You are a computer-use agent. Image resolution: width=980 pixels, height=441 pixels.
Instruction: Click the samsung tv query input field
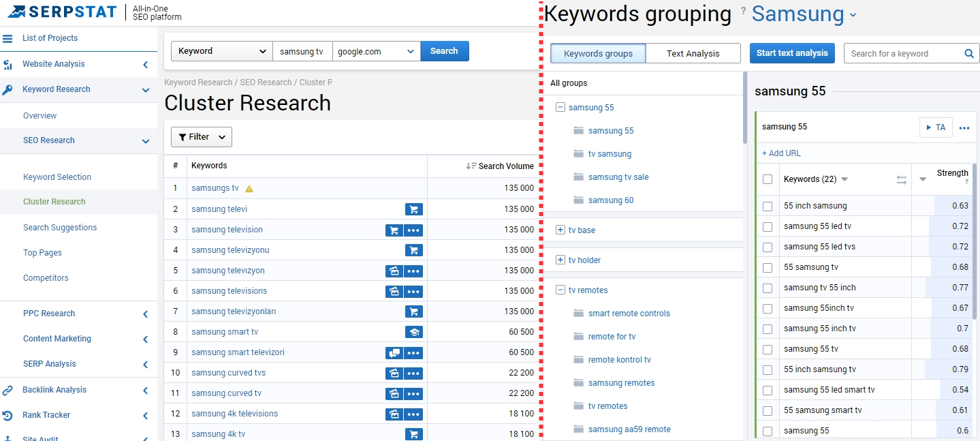[302, 51]
